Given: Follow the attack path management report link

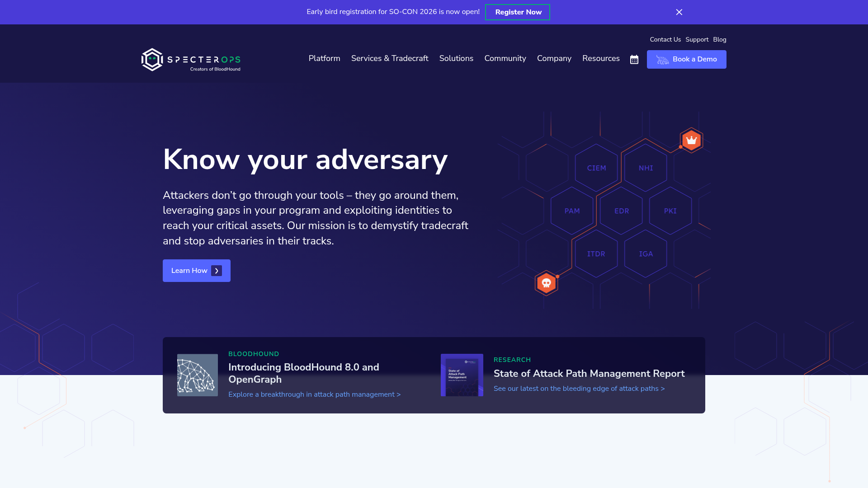Looking at the screenshot, I should [579, 388].
